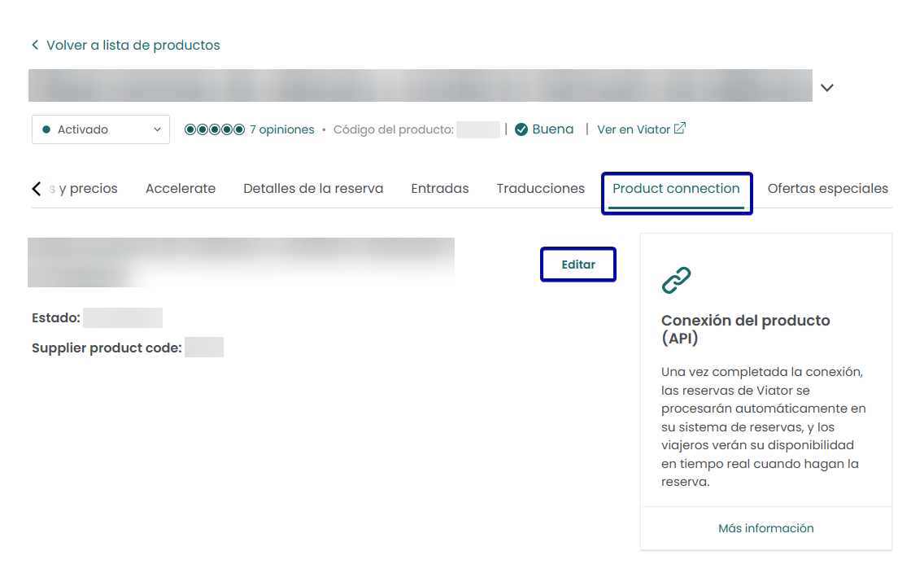This screenshot has width=924, height=586.
Task: Open the Volver a lista de productos link
Action: [133, 46]
